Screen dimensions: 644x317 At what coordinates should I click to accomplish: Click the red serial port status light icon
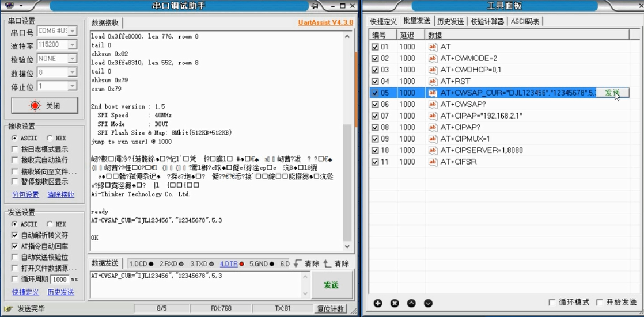35,105
